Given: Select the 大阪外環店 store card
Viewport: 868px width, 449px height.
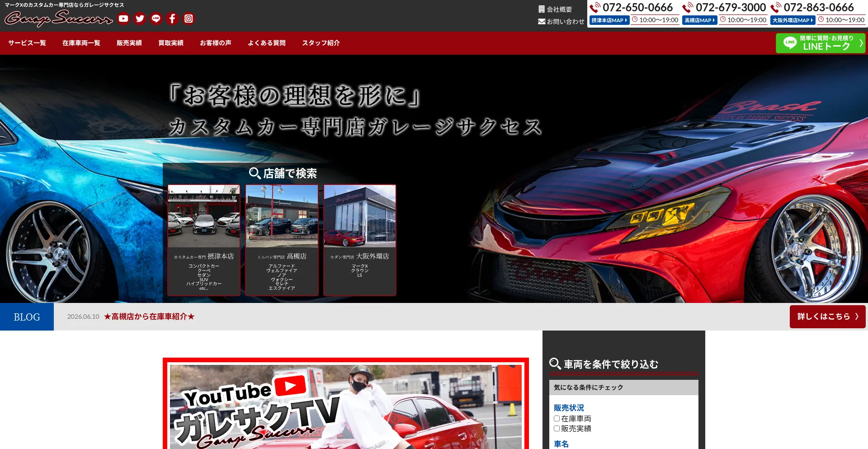Looking at the screenshot, I should pyautogui.click(x=360, y=240).
